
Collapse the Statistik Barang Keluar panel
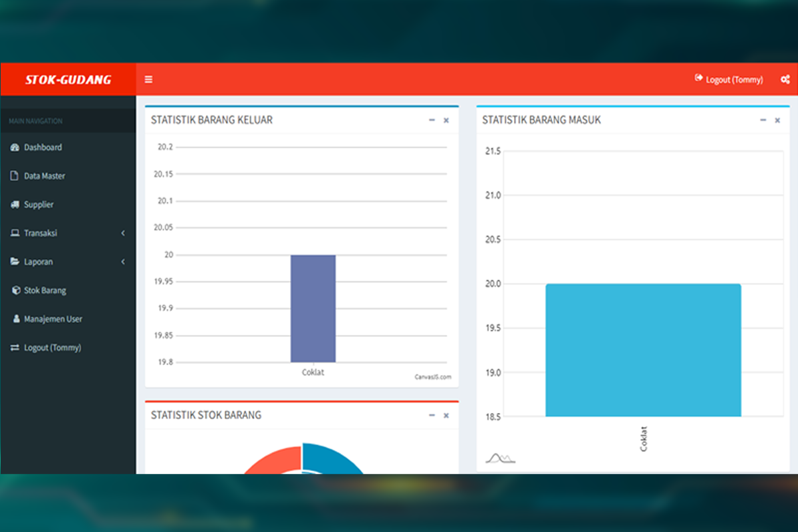click(x=432, y=120)
